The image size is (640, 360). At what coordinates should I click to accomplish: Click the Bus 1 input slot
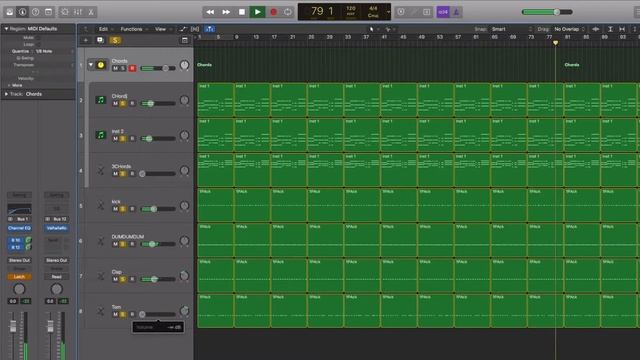coord(22,219)
